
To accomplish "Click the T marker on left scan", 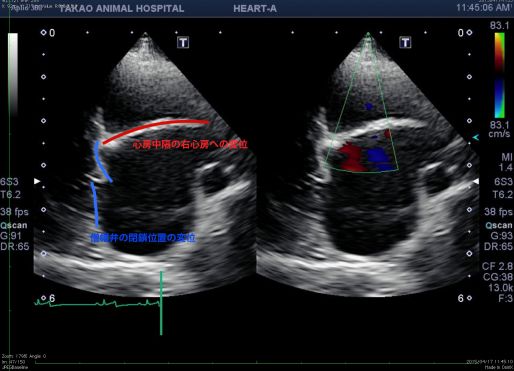I will [183, 42].
